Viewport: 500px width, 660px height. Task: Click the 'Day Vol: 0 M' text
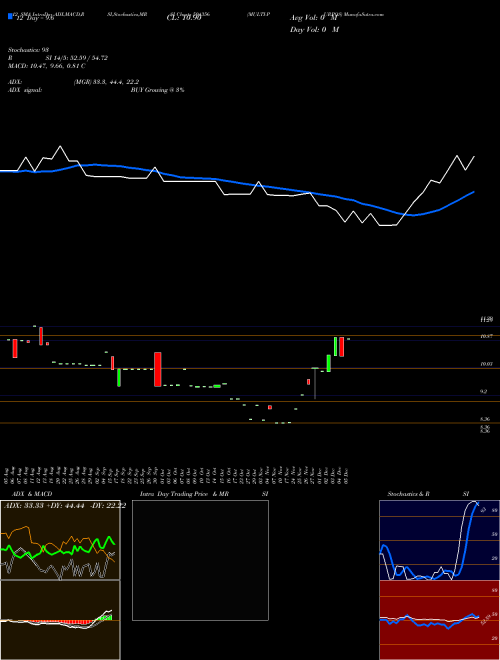pos(314,30)
